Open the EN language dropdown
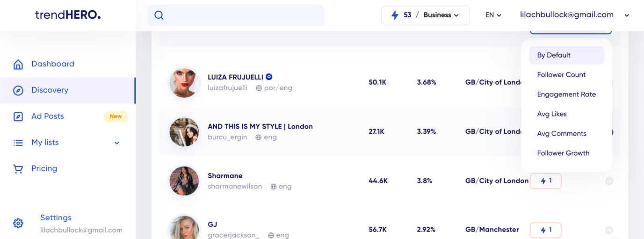This screenshot has height=239, width=644. coord(493,15)
